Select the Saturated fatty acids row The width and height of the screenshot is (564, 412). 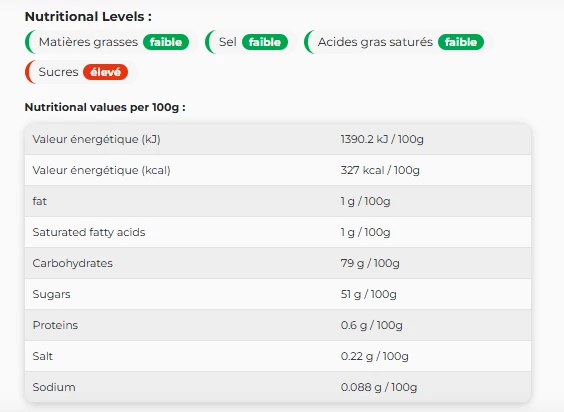coord(278,232)
